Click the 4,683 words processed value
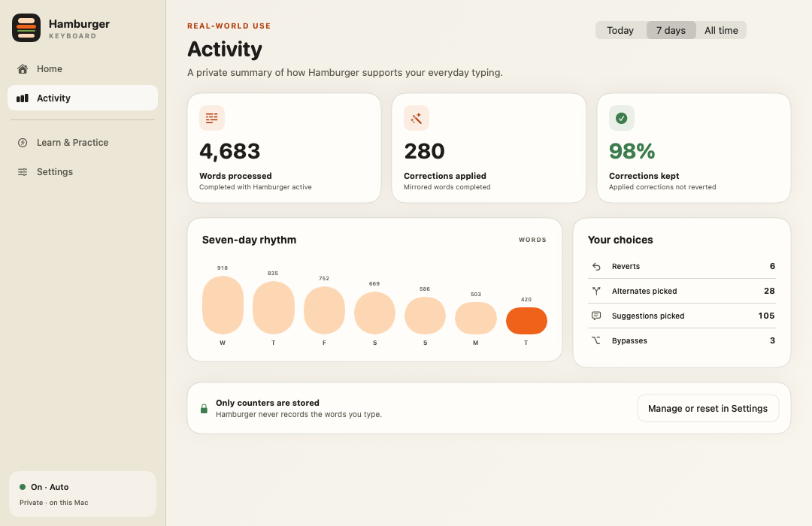The height and width of the screenshot is (526, 812). click(230, 151)
